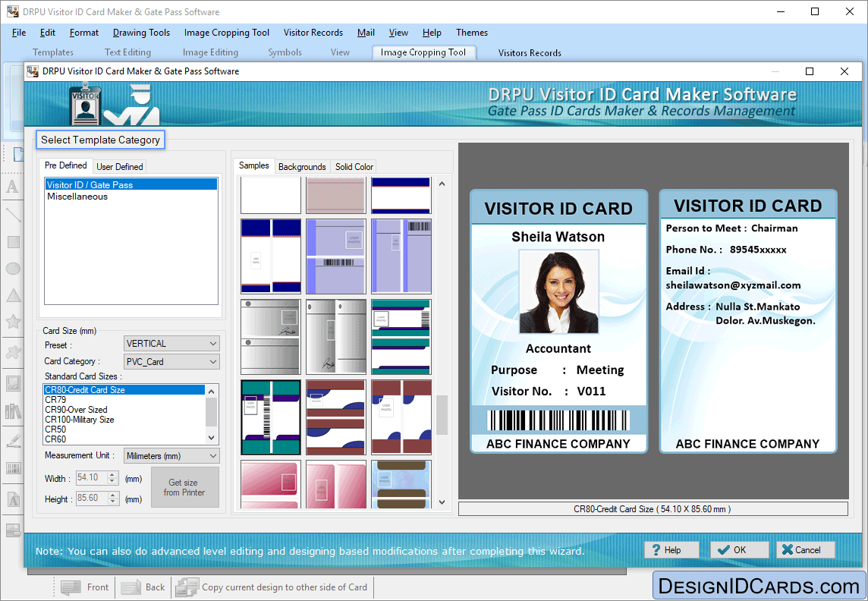Open the Measurement Unit dropdown
Screen dimensions: 868x601
point(171,456)
